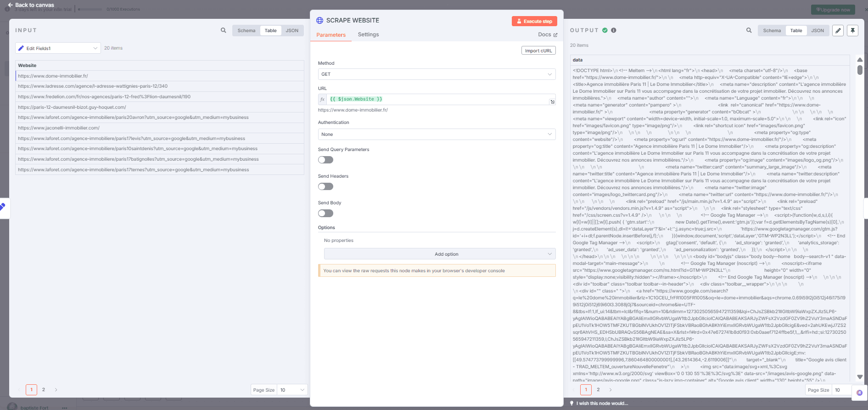Click the output scrollbar down arrow

tap(860, 377)
